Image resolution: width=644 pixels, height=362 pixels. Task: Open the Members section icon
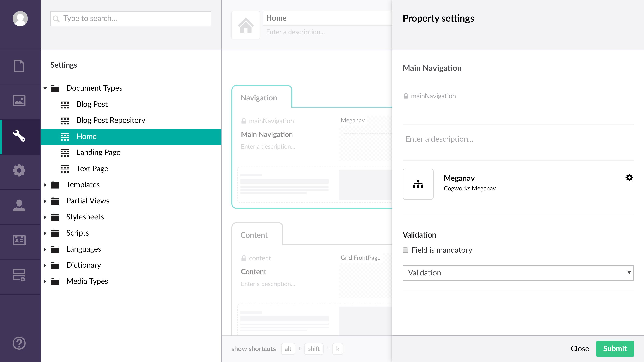(x=19, y=240)
